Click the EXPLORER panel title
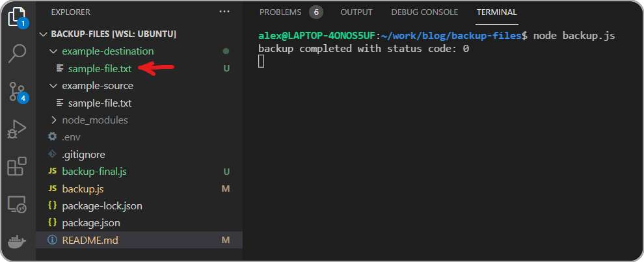The width and height of the screenshot is (644, 262). pyautogui.click(x=71, y=12)
